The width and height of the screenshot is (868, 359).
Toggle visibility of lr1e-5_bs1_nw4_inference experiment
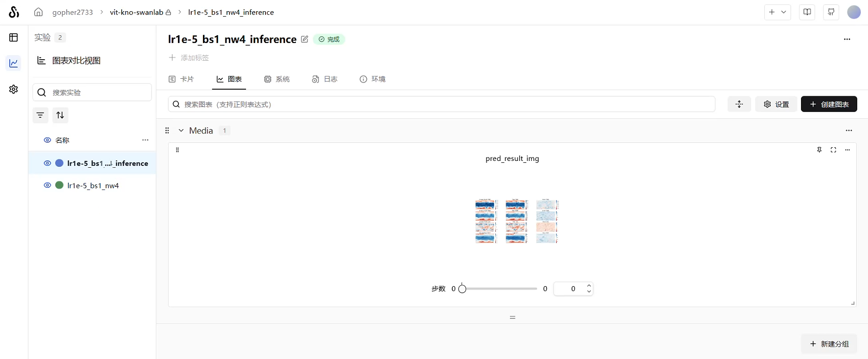pos(47,163)
